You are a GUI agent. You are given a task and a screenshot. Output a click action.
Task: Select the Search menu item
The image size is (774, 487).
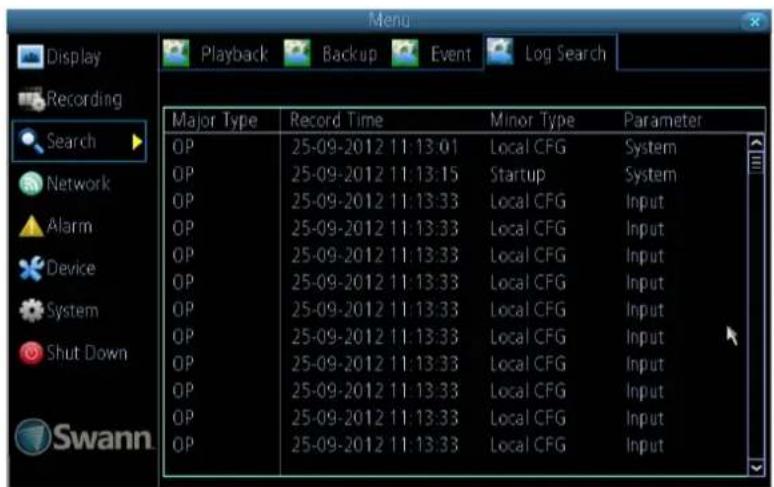[79, 142]
